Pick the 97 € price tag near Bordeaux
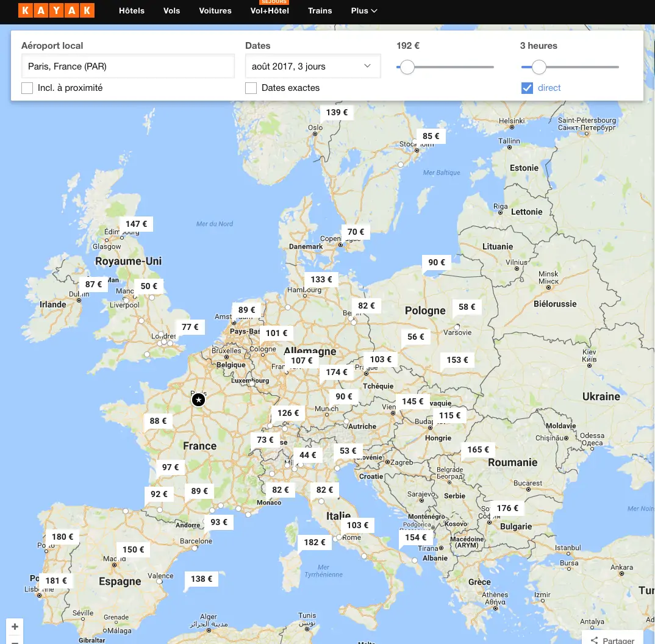This screenshot has width=655, height=644. [170, 467]
